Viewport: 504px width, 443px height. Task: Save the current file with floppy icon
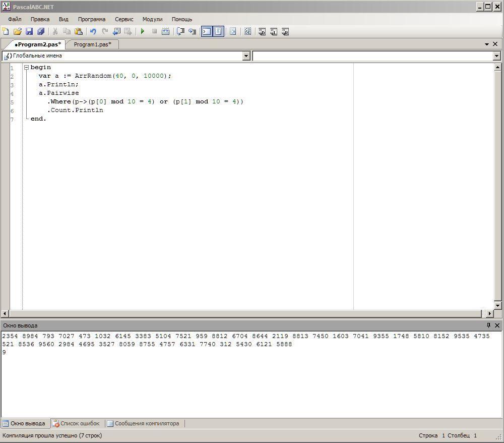(x=29, y=31)
